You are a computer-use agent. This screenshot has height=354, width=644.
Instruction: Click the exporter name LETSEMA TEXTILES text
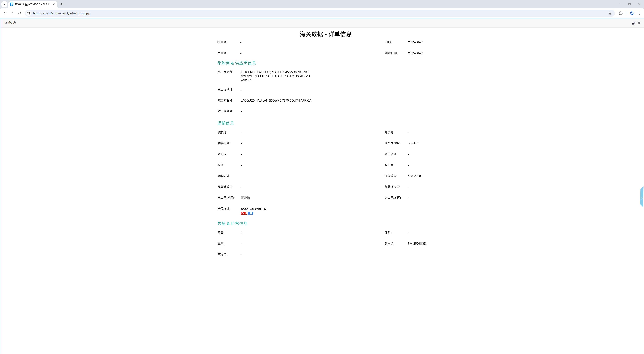tap(276, 76)
